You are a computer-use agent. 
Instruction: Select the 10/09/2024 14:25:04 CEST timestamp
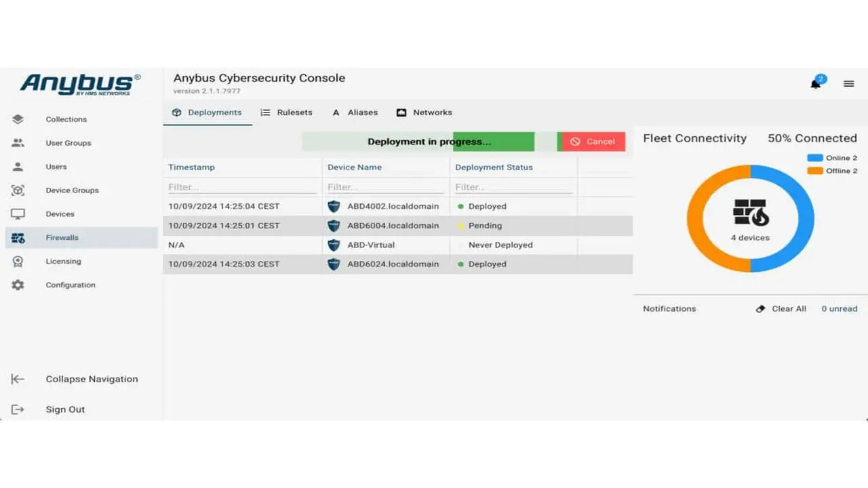(224, 206)
